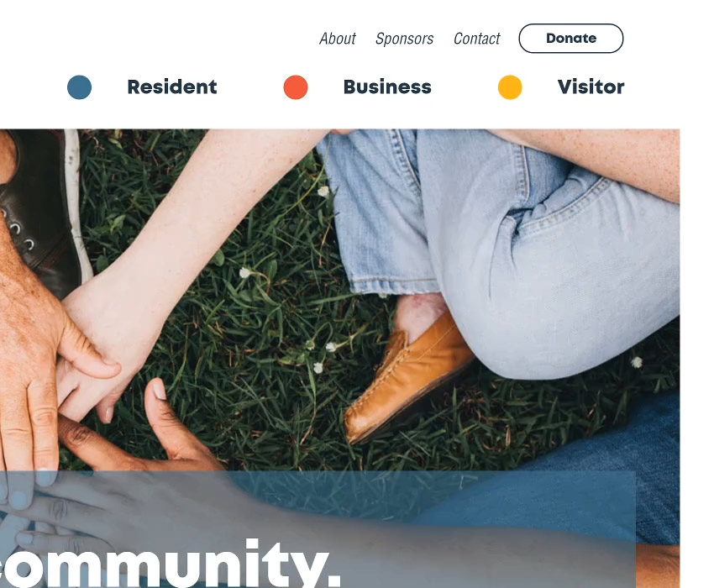Click the Donate button
The width and height of the screenshot is (714, 588).
571,39
